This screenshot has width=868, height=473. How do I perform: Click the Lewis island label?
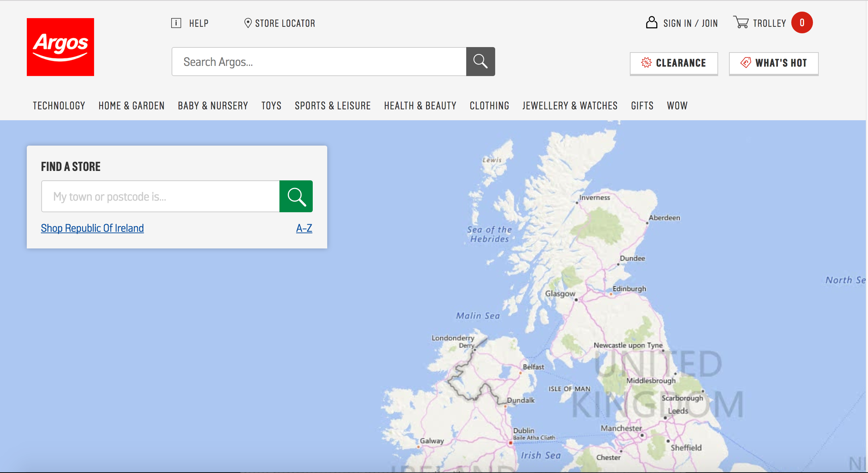(x=492, y=160)
